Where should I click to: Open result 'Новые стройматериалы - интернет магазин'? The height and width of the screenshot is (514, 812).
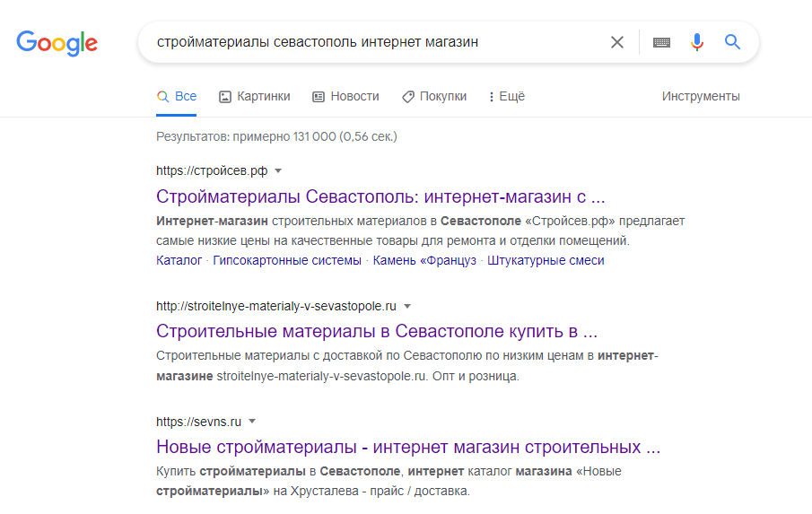click(x=408, y=447)
